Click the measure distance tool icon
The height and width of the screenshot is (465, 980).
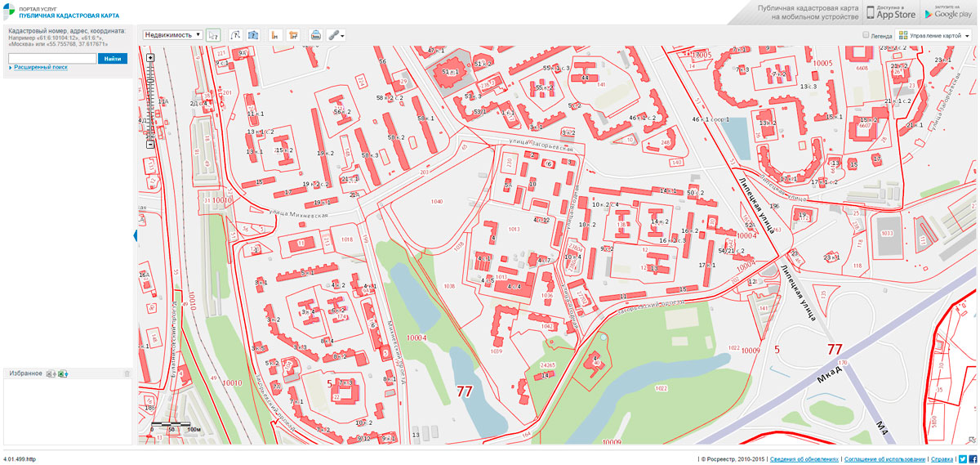235,35
